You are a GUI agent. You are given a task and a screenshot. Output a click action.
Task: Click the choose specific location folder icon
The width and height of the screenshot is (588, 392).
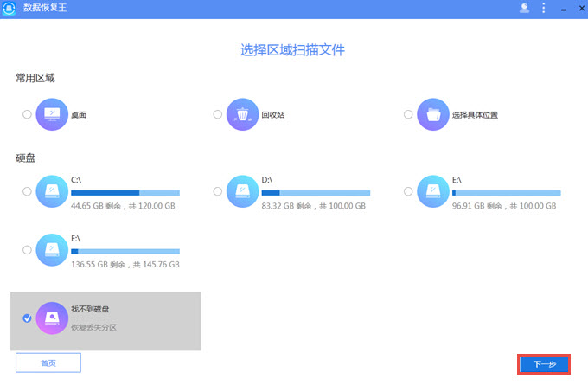[432, 114]
